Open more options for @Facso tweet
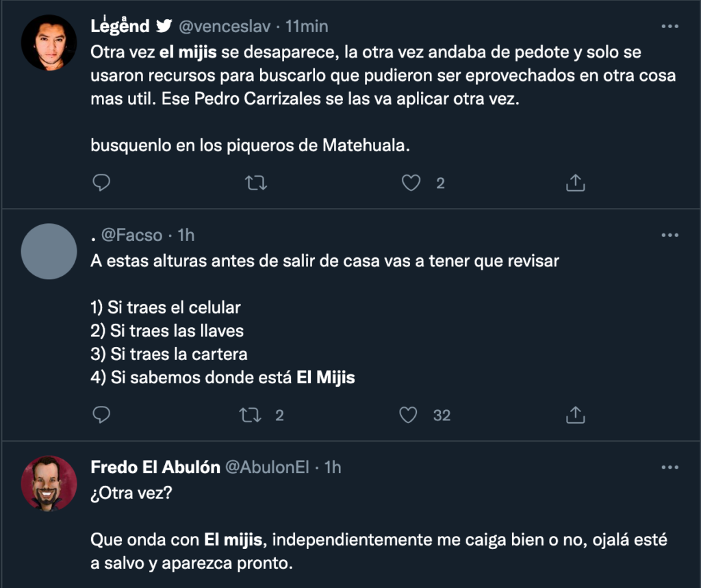This screenshot has width=701, height=588. [x=669, y=235]
